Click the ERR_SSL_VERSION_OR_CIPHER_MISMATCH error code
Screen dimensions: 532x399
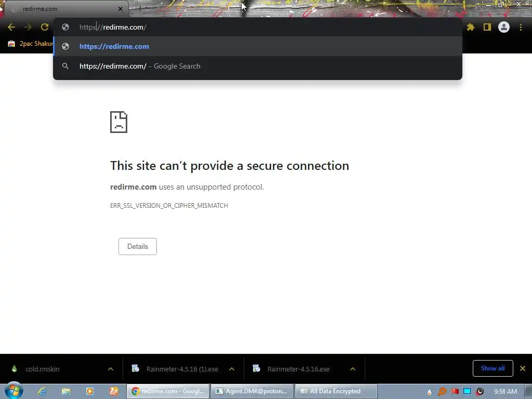(169, 206)
